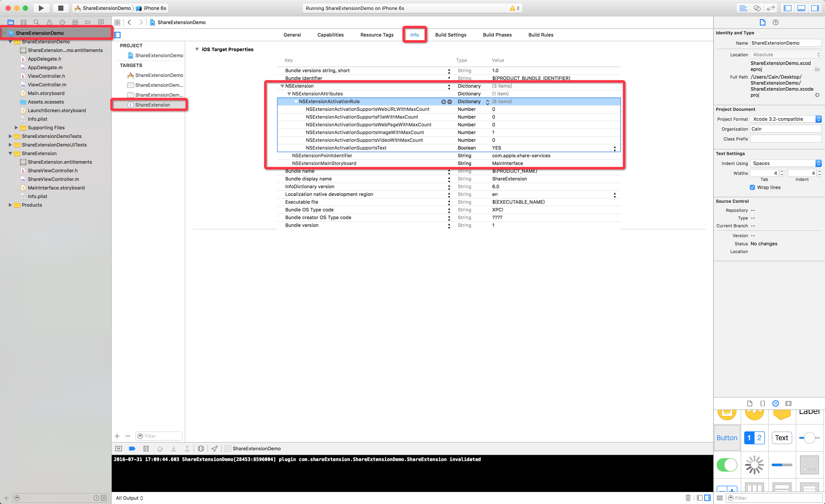
Task: Open the Find navigator magnifier icon
Action: [x=36, y=22]
